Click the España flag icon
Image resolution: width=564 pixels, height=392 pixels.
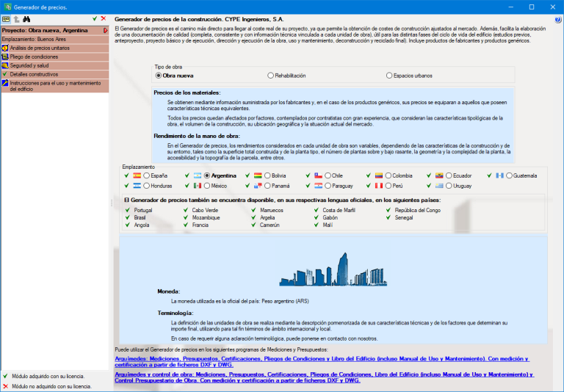[x=137, y=175]
